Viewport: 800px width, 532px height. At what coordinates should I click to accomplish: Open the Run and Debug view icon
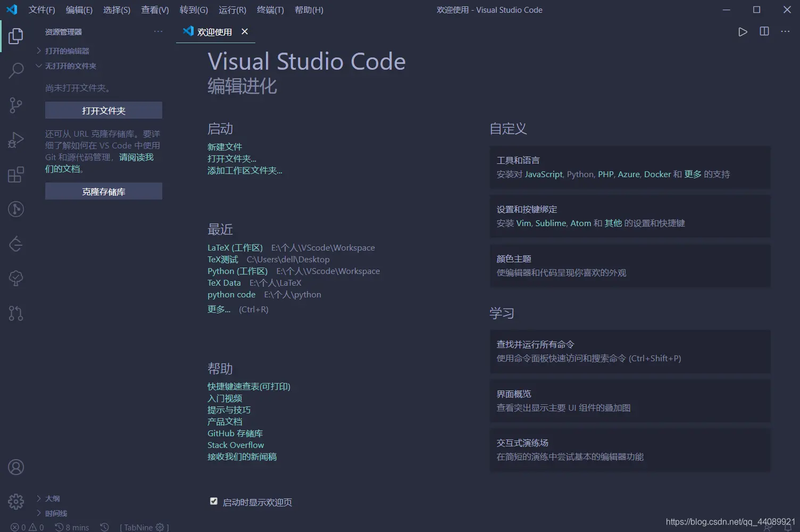coord(16,140)
